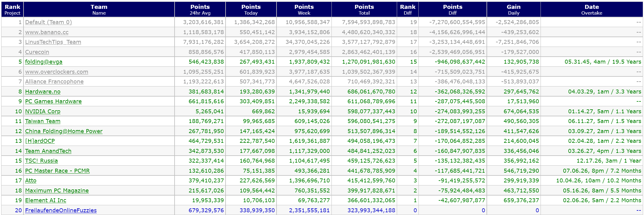This screenshot has width=644, height=215.
Task: Open the Alliance Francophone team link
Action: 54,82
